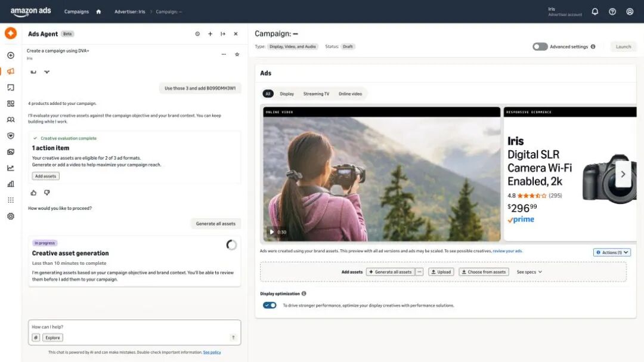
Task: Start new chat with plus icon
Action: click(210, 33)
